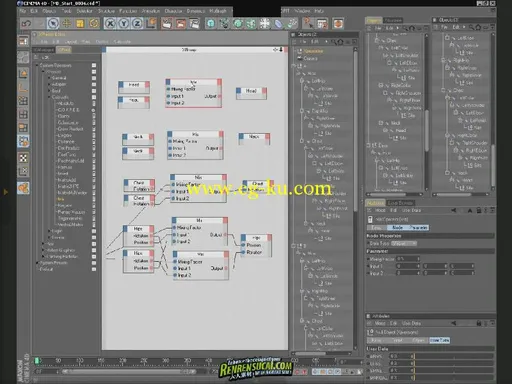Screen dimensions: 512x384
Task: Click the layout switch icon
Action: [322, 23]
